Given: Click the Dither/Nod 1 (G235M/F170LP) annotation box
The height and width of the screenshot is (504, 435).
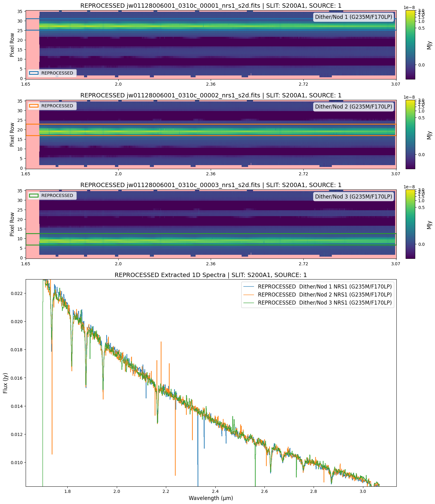Looking at the screenshot, I should (353, 17).
